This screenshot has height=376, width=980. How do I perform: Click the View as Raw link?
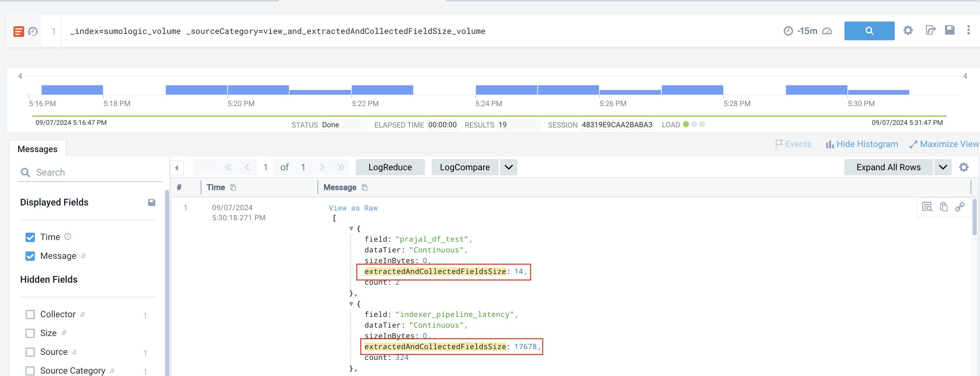pos(353,208)
